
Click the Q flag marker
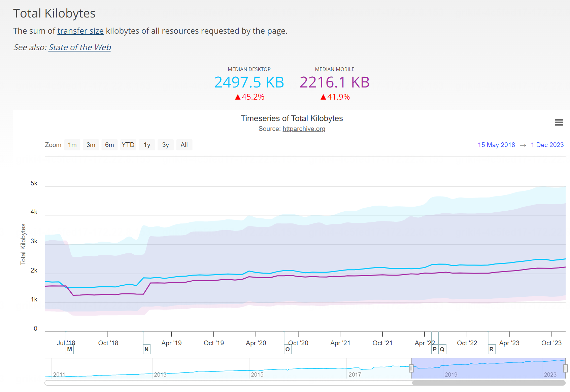coord(442,349)
